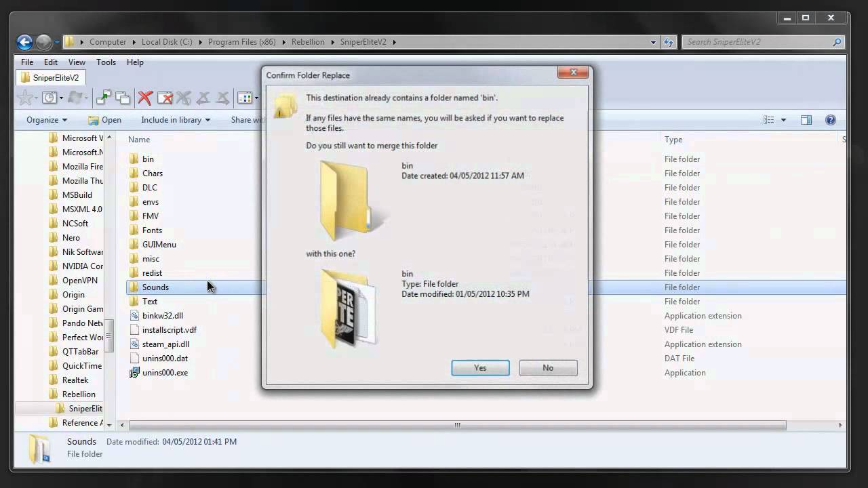Open the File menu
Screen dimensions: 868x488
[27, 62]
